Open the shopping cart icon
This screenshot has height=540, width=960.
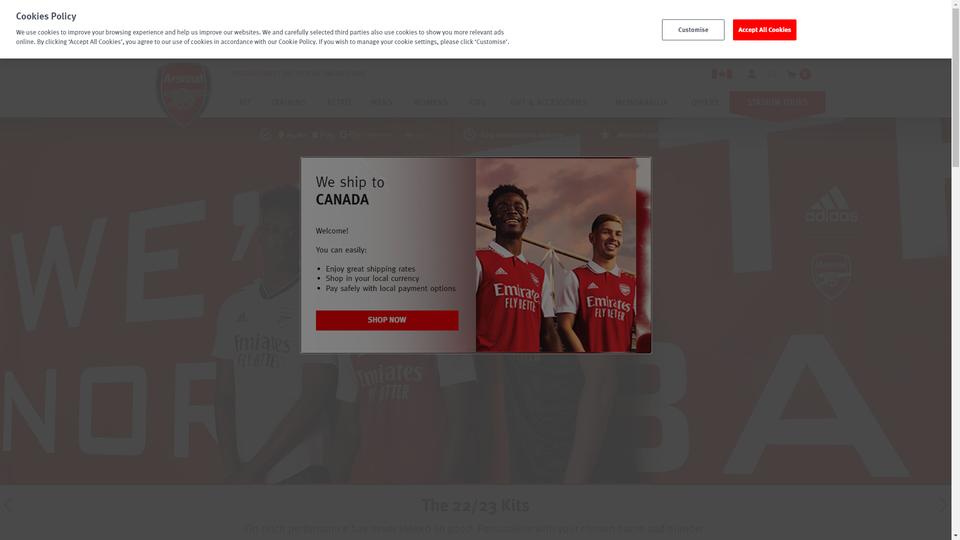point(799,74)
